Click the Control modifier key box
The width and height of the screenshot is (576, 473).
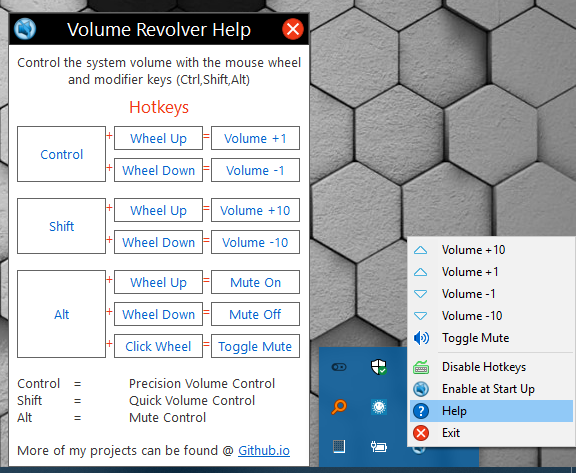(x=61, y=154)
